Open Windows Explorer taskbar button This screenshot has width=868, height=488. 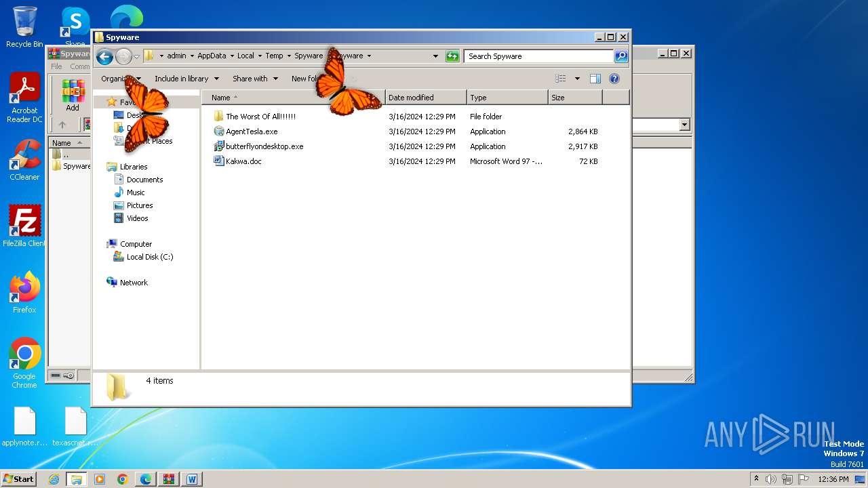[77, 479]
